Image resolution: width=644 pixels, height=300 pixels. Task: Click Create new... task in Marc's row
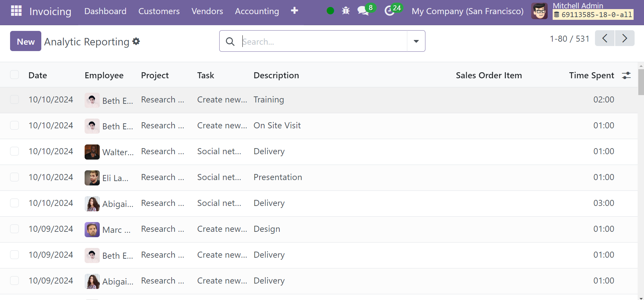[x=222, y=229]
